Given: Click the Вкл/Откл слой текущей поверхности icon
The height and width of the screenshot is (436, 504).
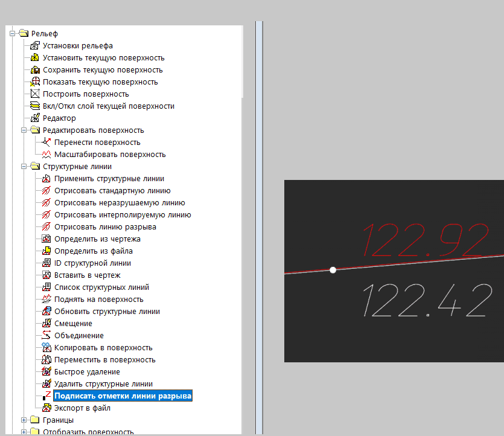Looking at the screenshot, I should [x=35, y=106].
